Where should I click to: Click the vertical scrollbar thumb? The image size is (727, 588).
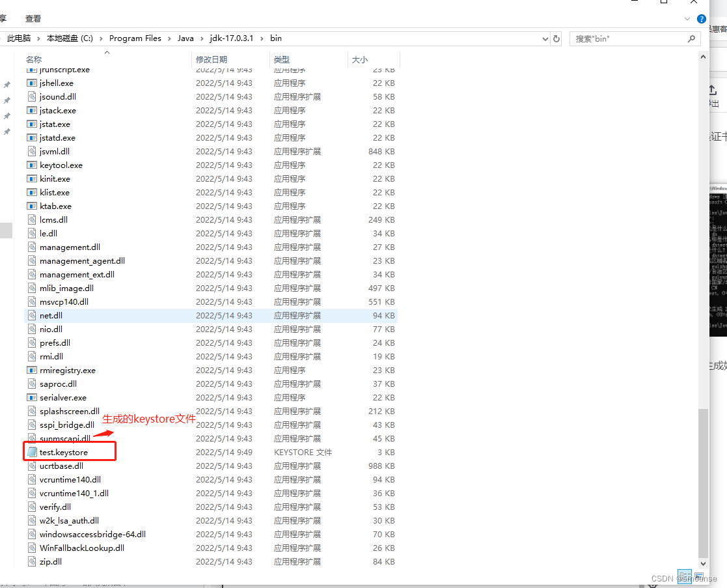pyautogui.click(x=704, y=483)
